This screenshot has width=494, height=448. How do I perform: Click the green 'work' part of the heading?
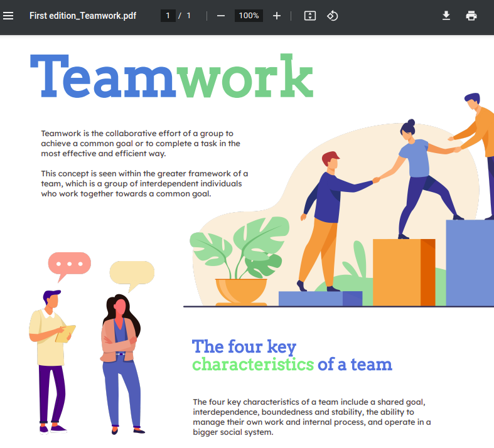tap(245, 77)
